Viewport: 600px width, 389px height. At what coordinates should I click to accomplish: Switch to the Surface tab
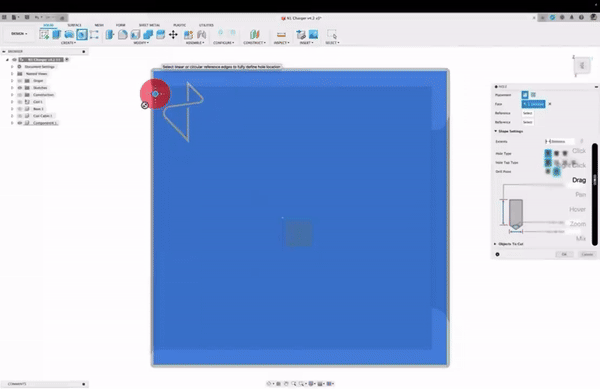(x=74, y=25)
